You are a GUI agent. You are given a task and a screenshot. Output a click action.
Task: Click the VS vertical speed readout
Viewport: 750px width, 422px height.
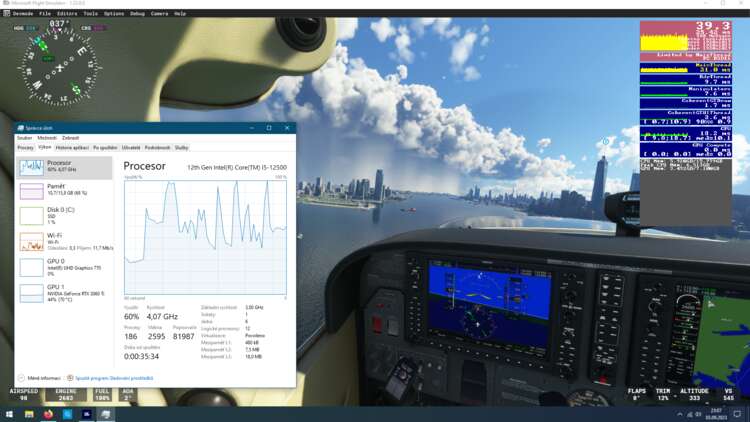(728, 394)
